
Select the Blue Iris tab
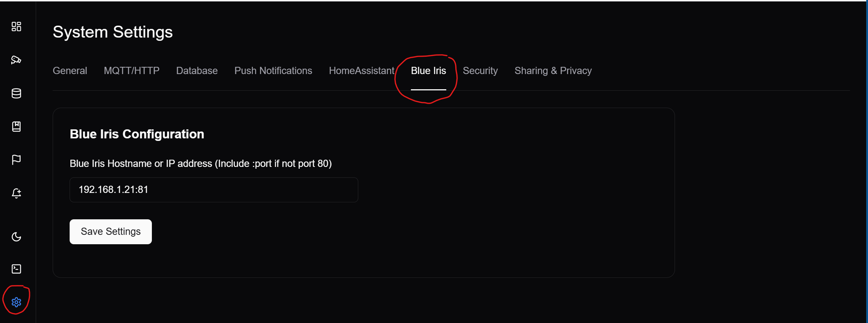coord(428,71)
